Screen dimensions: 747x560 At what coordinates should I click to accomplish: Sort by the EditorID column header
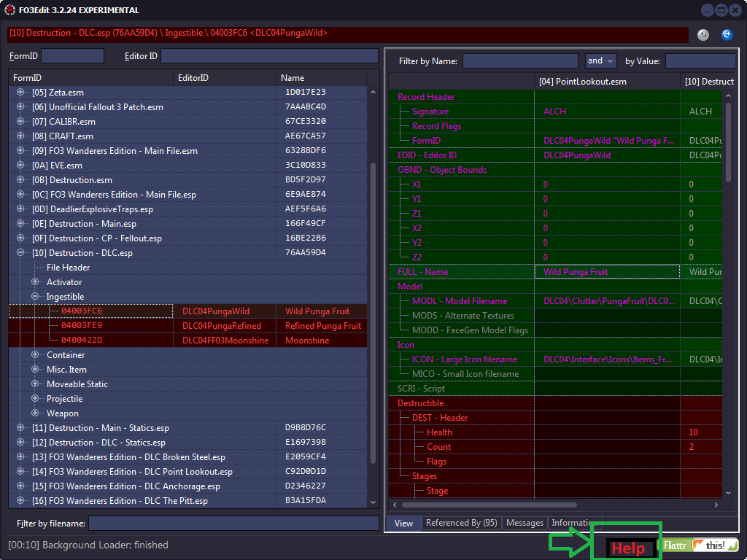225,77
